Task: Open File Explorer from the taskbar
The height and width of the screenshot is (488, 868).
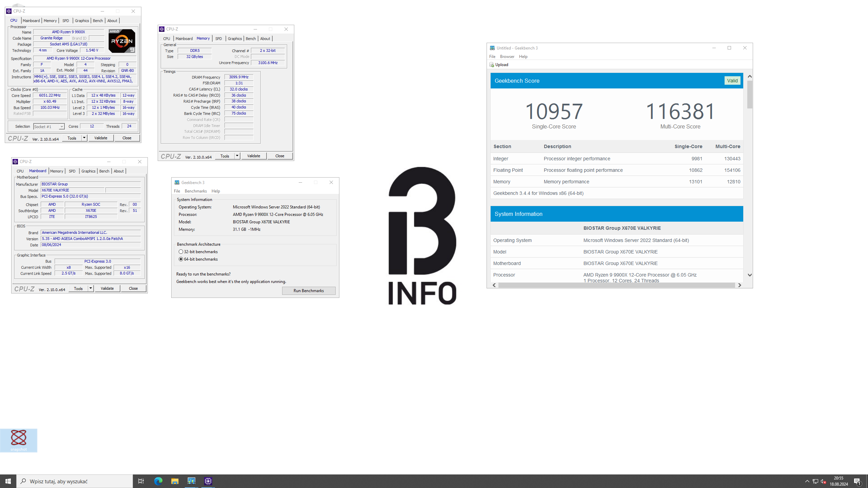Action: (175, 481)
